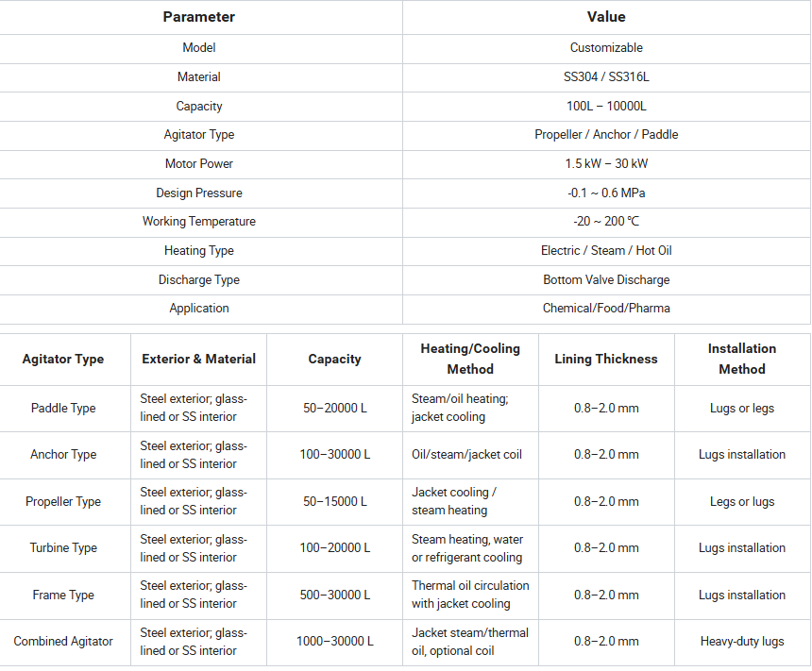Click the Agitator Type column header
This screenshot has height=671, width=812.
(x=63, y=359)
